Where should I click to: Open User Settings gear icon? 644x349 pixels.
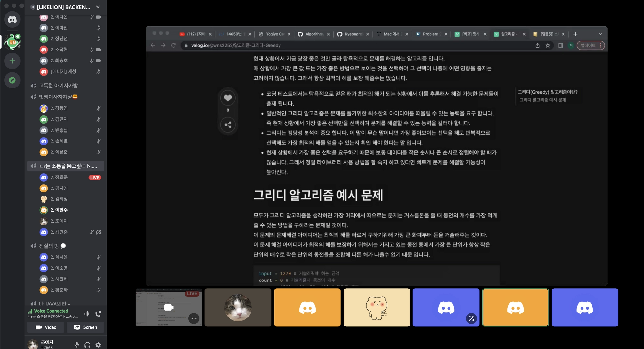(98, 344)
